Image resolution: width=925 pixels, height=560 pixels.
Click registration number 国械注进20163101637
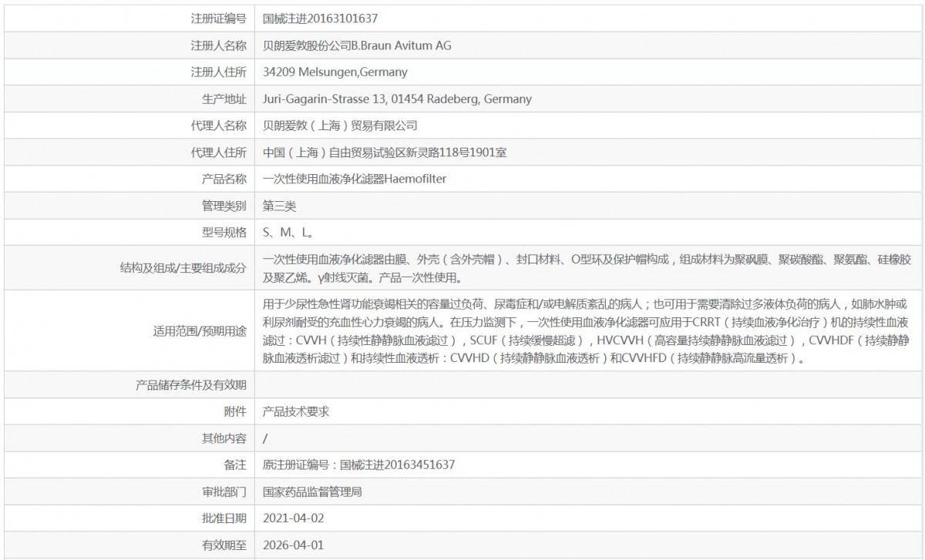(320, 18)
